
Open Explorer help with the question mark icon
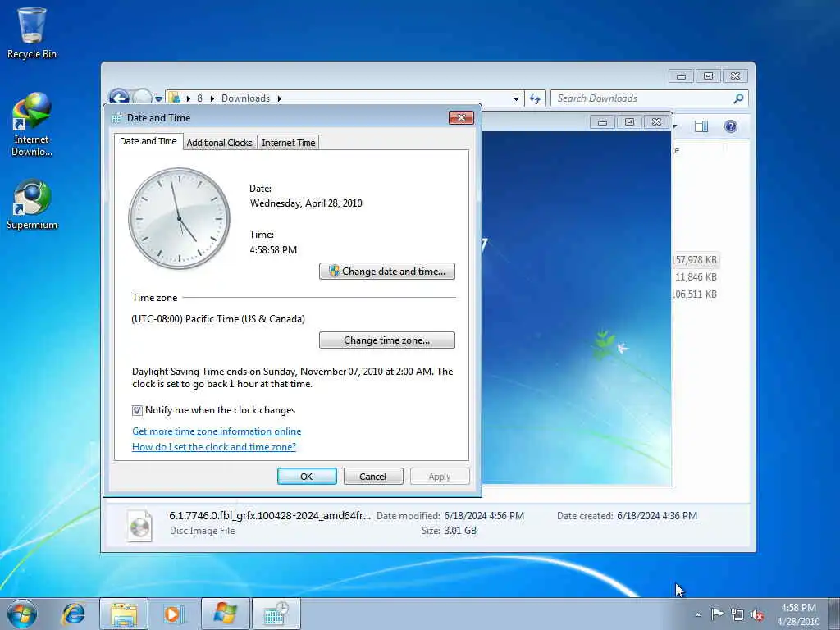[x=731, y=126]
